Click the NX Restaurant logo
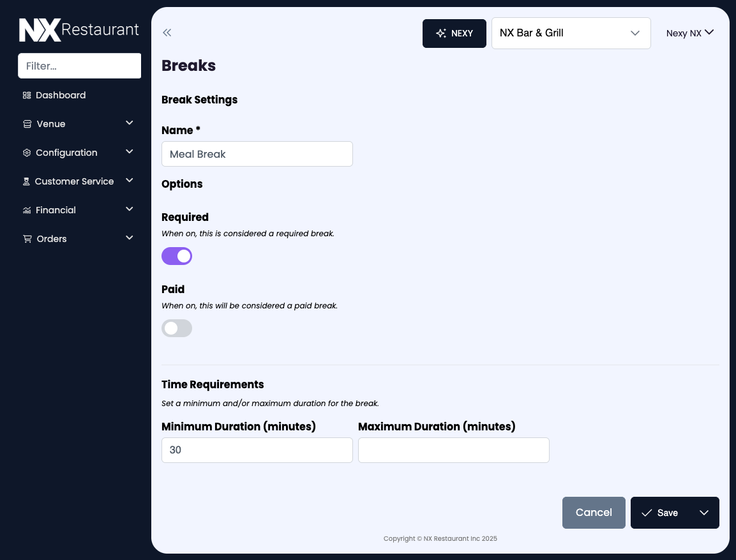This screenshot has height=560, width=736. pyautogui.click(x=79, y=30)
